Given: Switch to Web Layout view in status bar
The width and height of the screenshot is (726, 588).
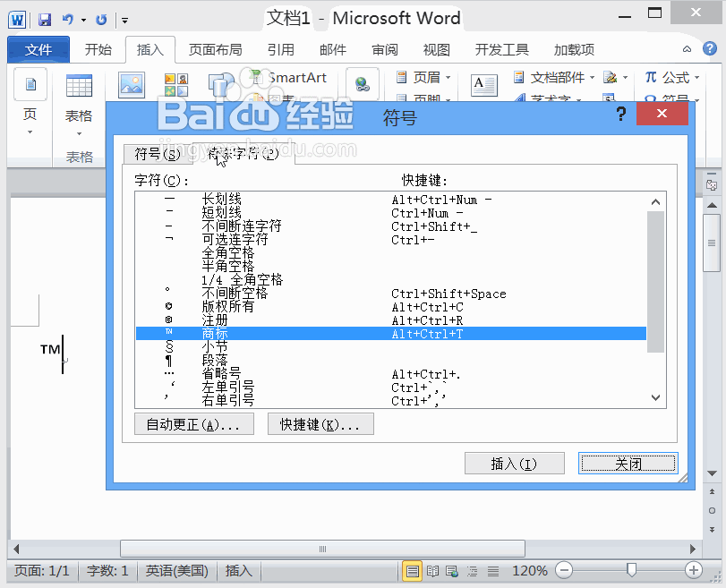Looking at the screenshot, I should tap(451, 570).
